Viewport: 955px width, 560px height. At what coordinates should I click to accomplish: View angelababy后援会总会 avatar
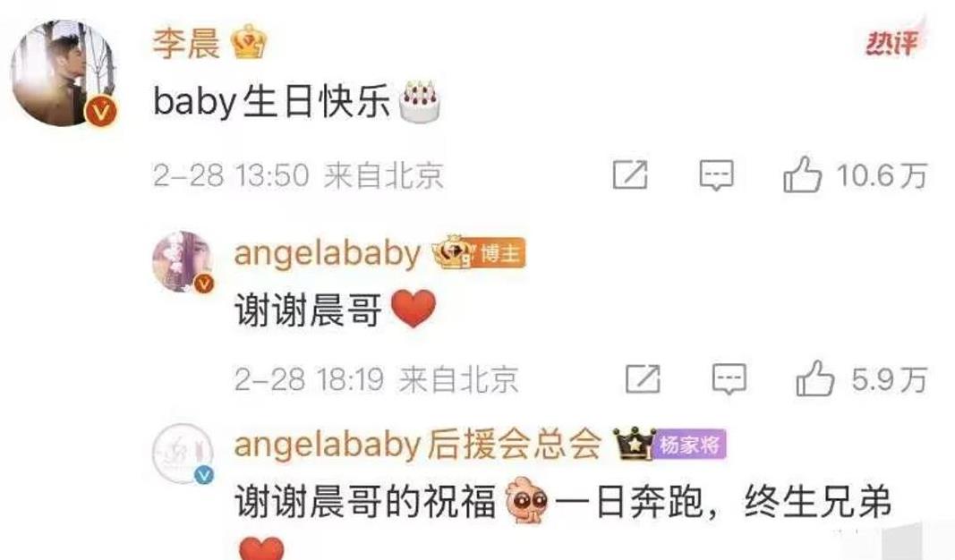[x=182, y=454]
